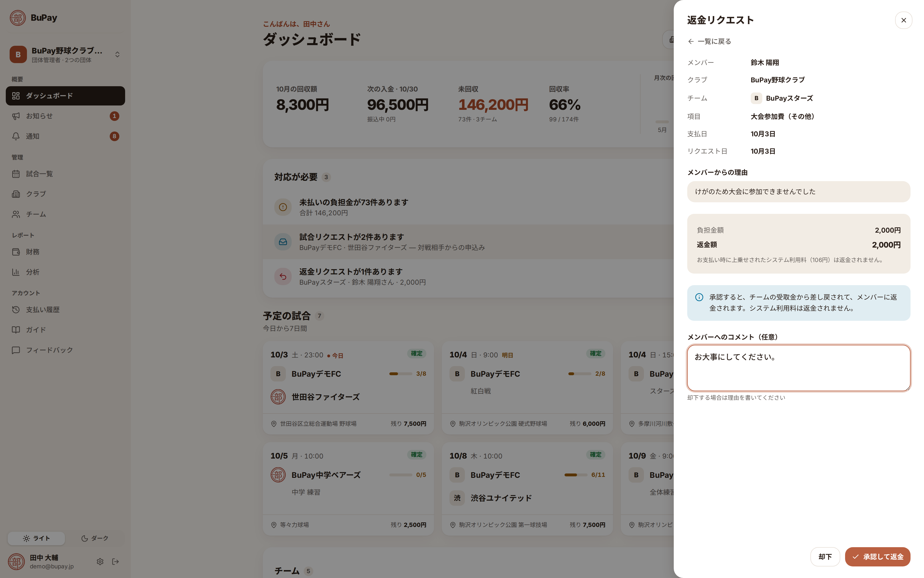Click the 6/11 progress bar on 10/8 match
This screenshot has height=578, width=924.
pyautogui.click(x=576, y=475)
